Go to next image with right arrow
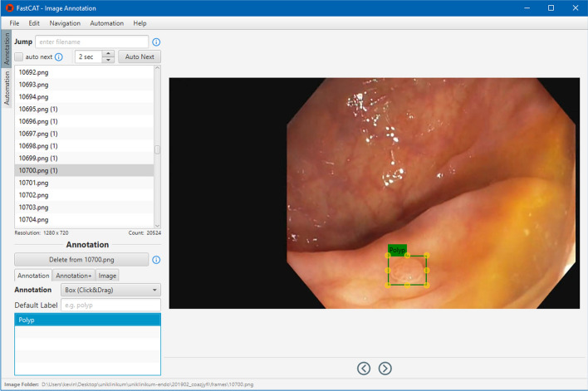Viewport: 588px width, 391px height. click(x=385, y=368)
